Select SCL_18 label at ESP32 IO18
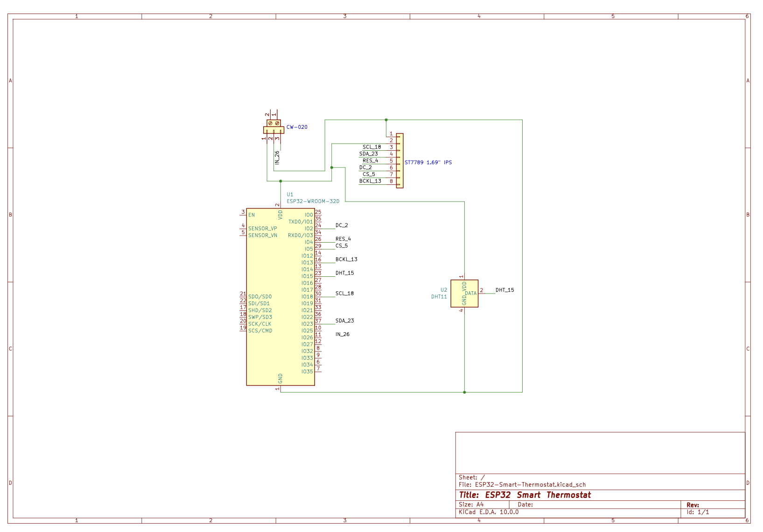Viewport: 763px width, 532px height. [344, 294]
